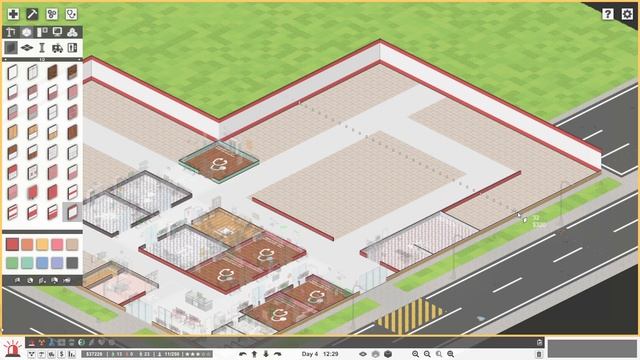Screen dimensions: 640x360
Task: Select the wall building tool
Action: pos(11,48)
